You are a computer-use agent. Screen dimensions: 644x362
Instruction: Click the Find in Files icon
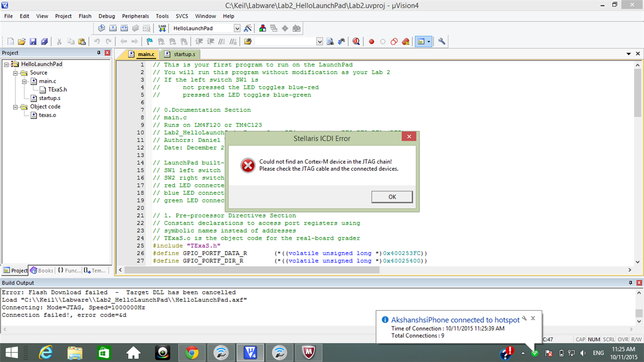point(248,41)
